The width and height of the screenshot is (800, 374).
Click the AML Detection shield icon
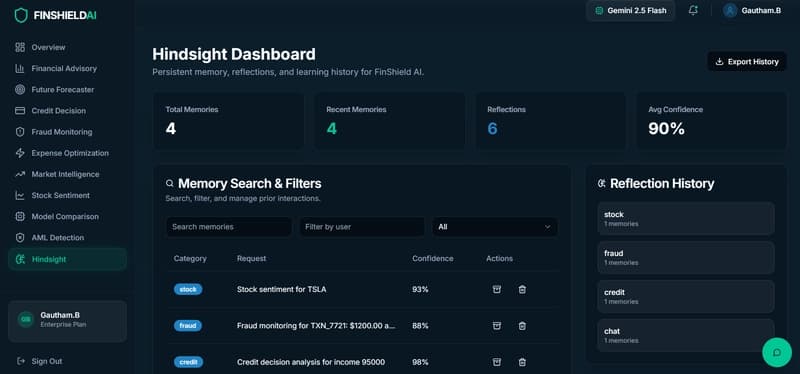pyautogui.click(x=20, y=238)
